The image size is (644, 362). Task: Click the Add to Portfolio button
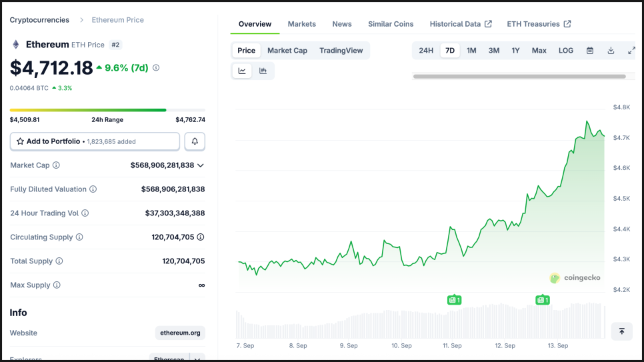tap(95, 141)
